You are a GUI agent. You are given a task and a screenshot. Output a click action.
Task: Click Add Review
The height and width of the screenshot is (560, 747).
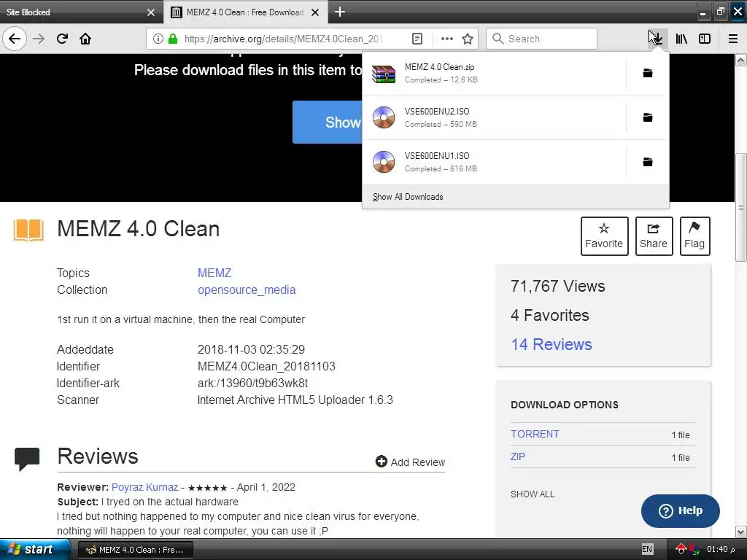(410, 462)
